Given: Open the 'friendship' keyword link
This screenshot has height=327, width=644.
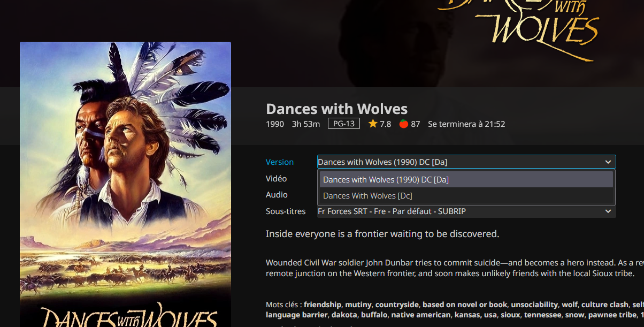Looking at the screenshot, I should tap(323, 305).
